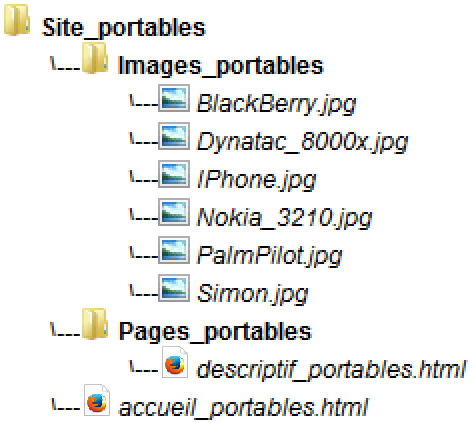
Task: Select the Dynatac_8000x.jpg file name
Action: tap(303, 142)
